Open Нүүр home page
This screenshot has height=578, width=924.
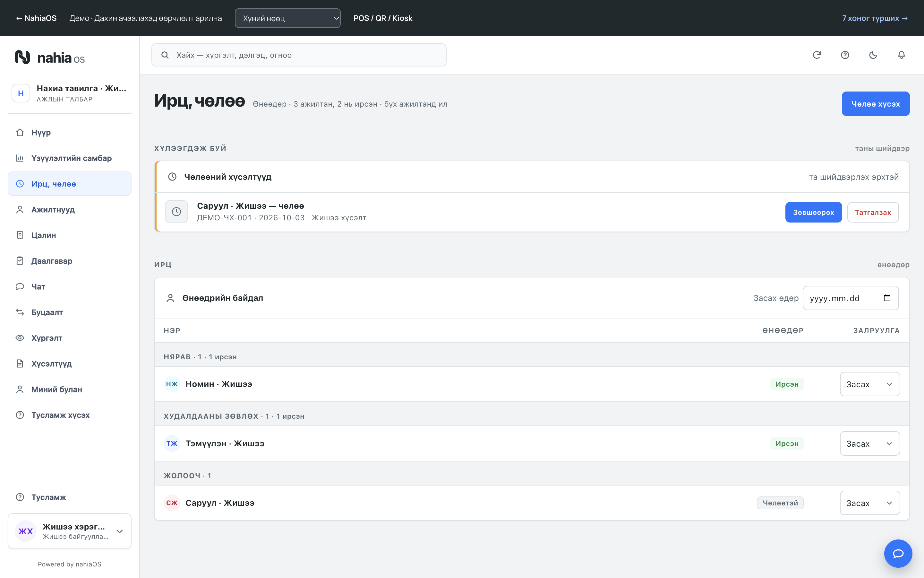(70, 132)
